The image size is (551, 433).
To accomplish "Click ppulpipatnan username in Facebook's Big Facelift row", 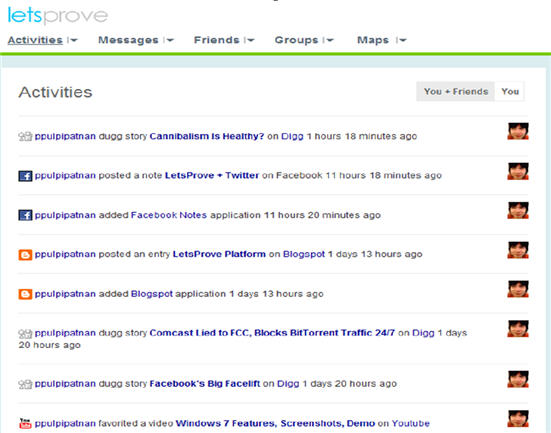I will coord(65,383).
